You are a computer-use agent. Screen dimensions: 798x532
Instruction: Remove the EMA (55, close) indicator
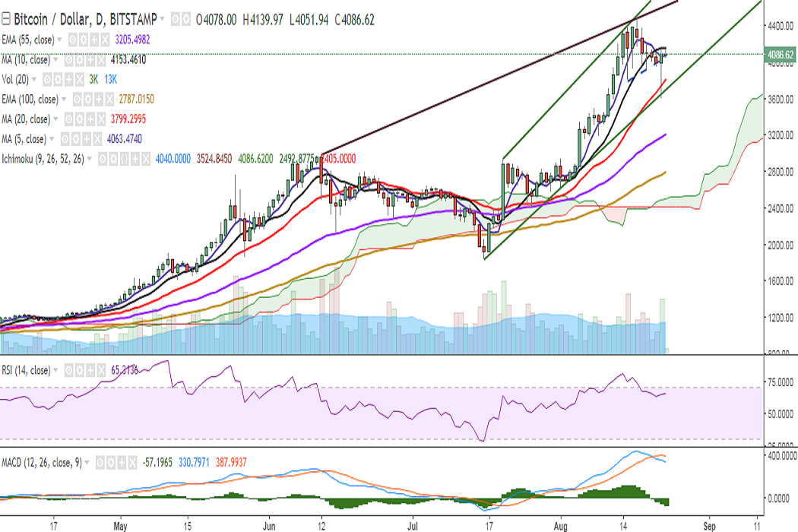(x=106, y=40)
